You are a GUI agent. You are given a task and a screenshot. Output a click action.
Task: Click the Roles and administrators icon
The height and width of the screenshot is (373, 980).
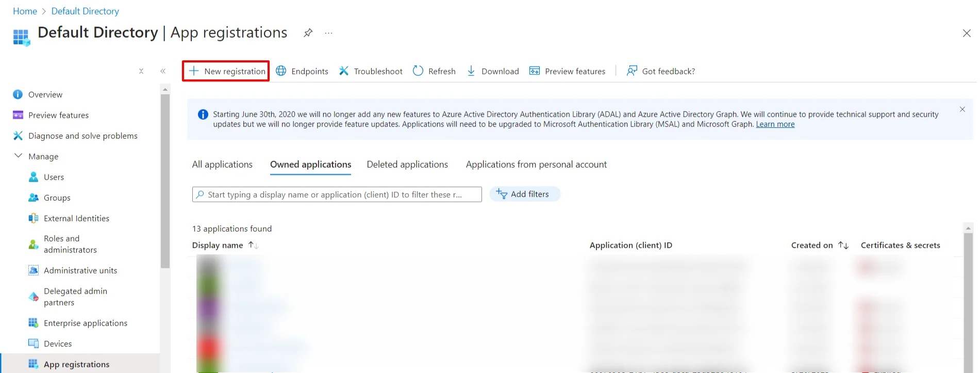coord(34,244)
